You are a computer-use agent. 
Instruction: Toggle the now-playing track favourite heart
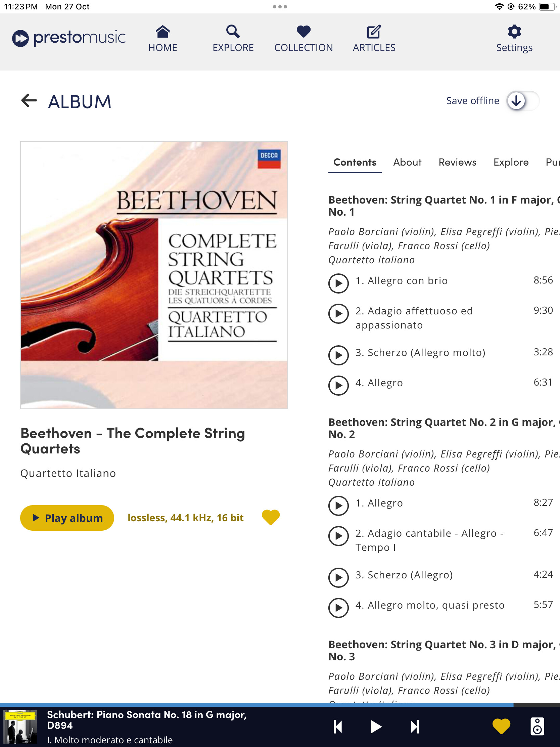[x=501, y=727]
